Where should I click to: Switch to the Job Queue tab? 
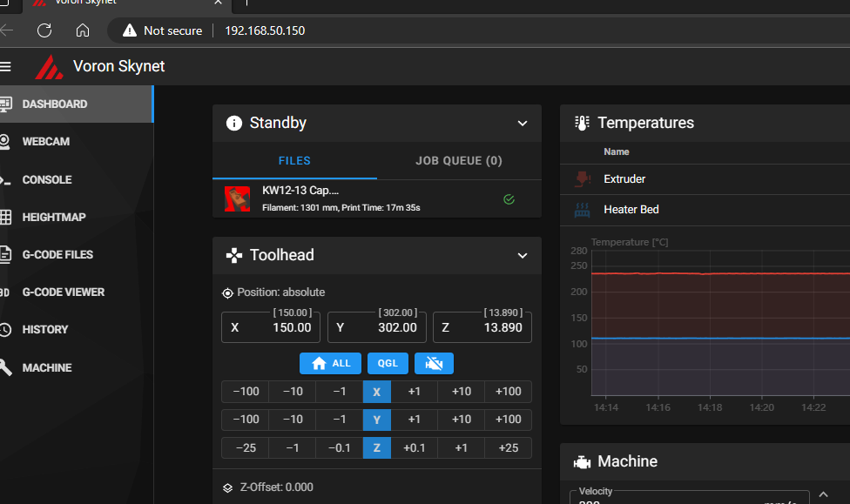coord(459,160)
